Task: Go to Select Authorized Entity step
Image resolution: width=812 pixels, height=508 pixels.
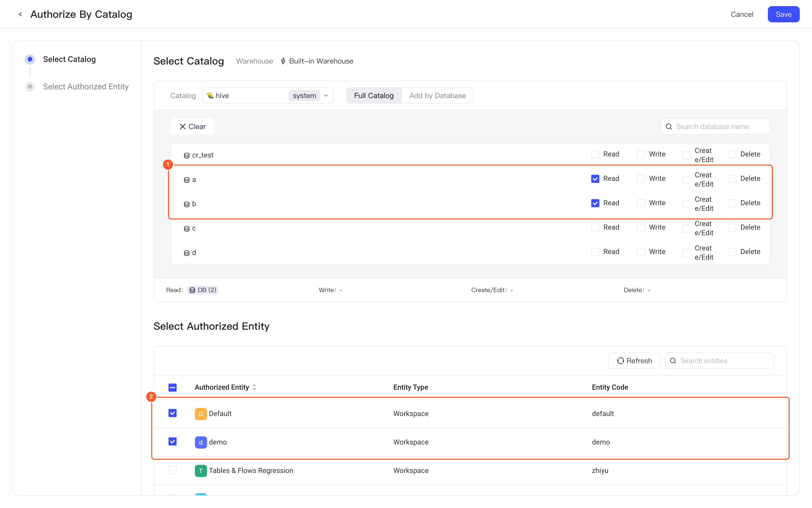Action: (86, 87)
